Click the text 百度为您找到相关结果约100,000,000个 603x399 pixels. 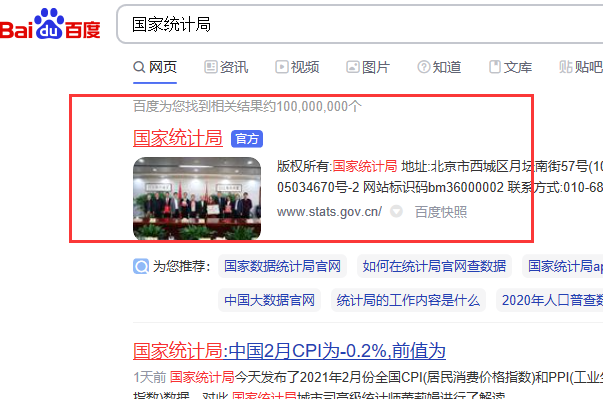247,106
